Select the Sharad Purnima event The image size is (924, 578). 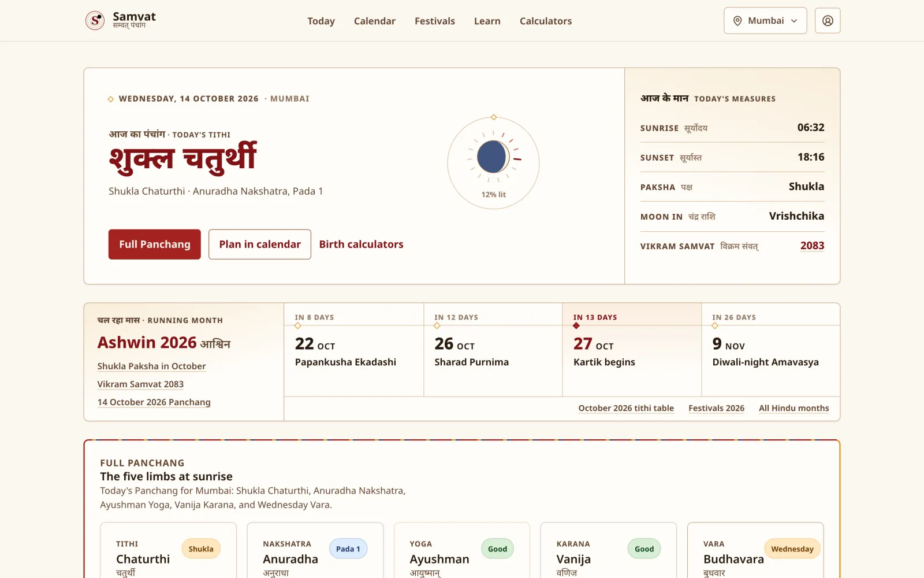click(x=493, y=350)
